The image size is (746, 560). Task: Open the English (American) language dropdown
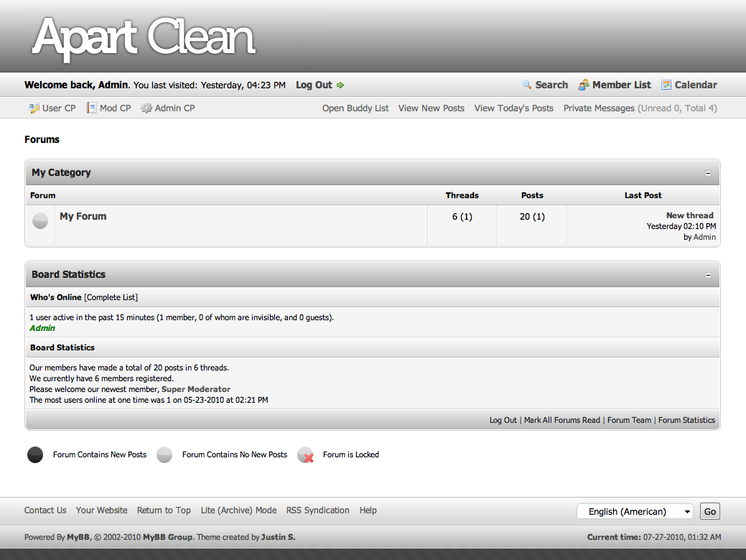635,511
